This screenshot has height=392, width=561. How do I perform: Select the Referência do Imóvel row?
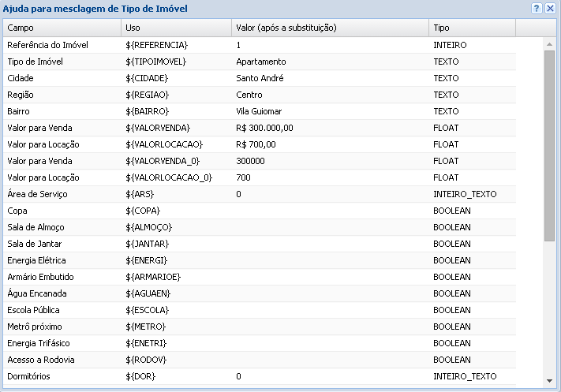[x=47, y=45]
